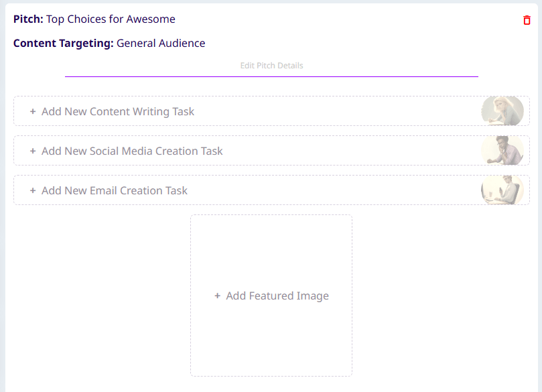The width and height of the screenshot is (542, 392).
Task: Click the bold Content Targeting: label
Action: (63, 44)
